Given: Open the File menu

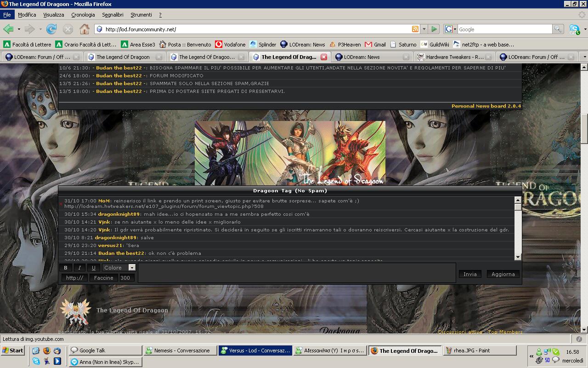Looking at the screenshot, I should (7, 15).
